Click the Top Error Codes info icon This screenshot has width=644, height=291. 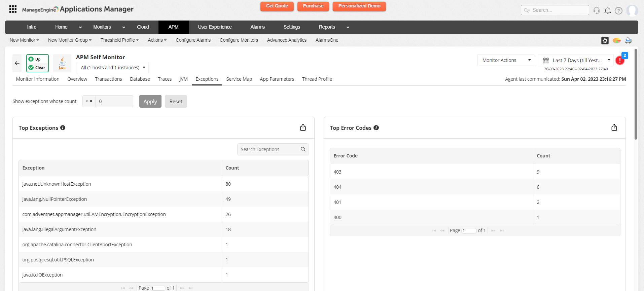(376, 128)
